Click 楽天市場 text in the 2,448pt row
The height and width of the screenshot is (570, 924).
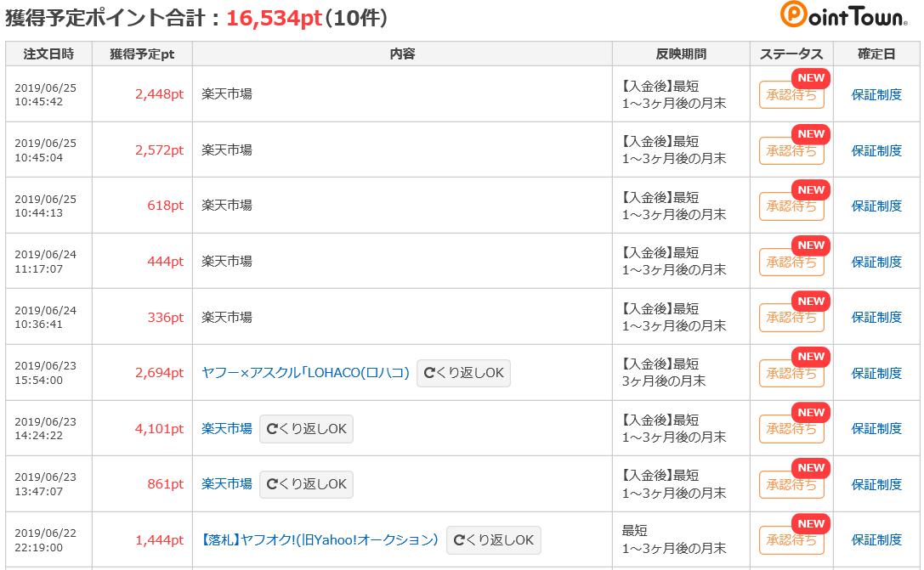coord(227,94)
